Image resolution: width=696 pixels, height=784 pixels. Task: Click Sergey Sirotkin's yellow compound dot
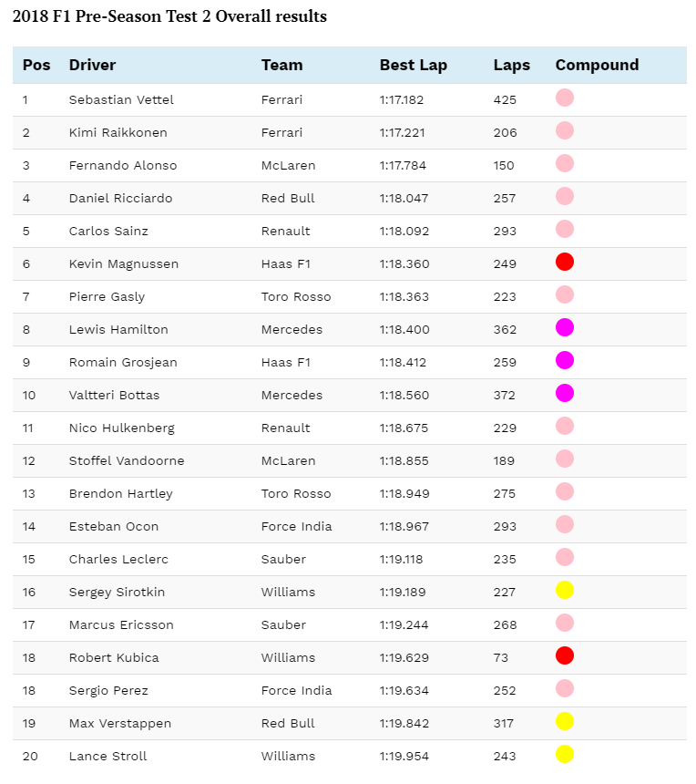tap(565, 590)
